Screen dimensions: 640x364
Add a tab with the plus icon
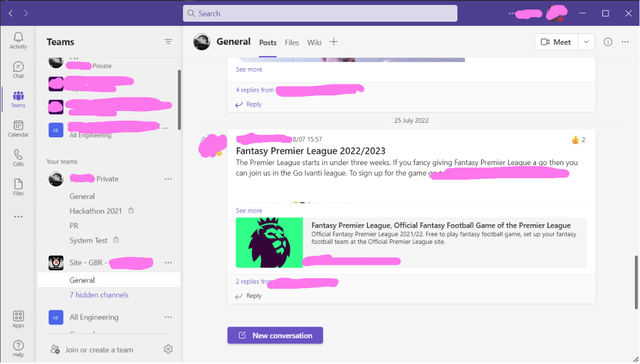pos(334,42)
